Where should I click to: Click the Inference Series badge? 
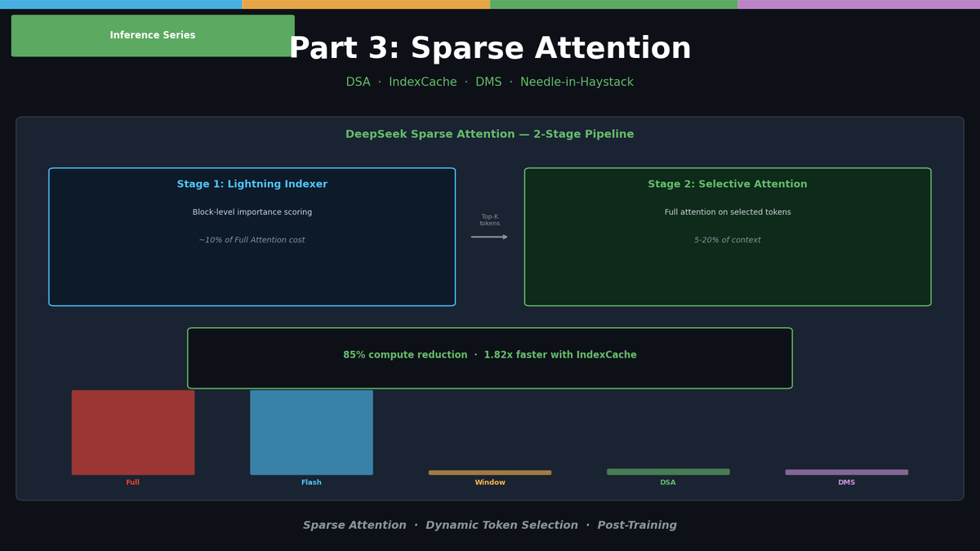point(153,35)
